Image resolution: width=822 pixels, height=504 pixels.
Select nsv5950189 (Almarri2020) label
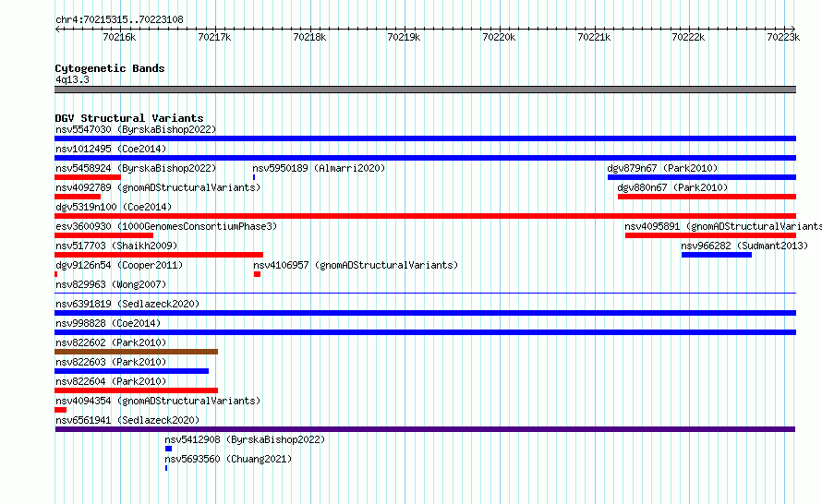(319, 168)
